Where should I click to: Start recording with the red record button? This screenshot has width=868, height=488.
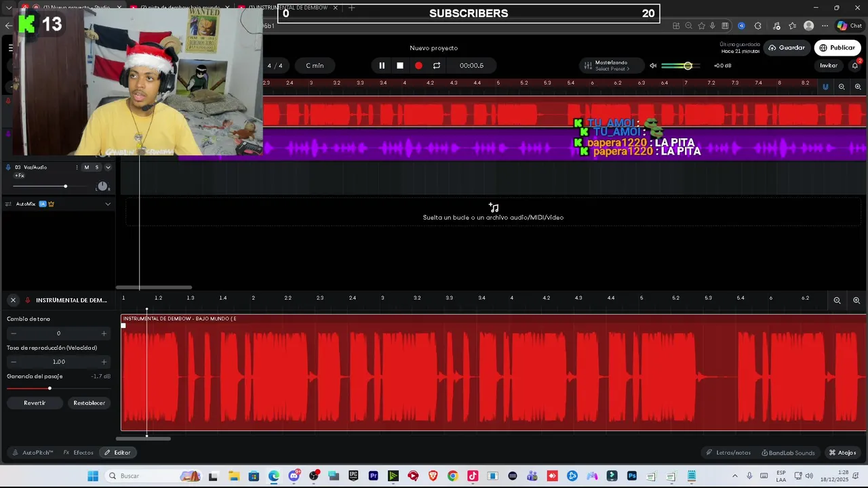[x=418, y=66]
